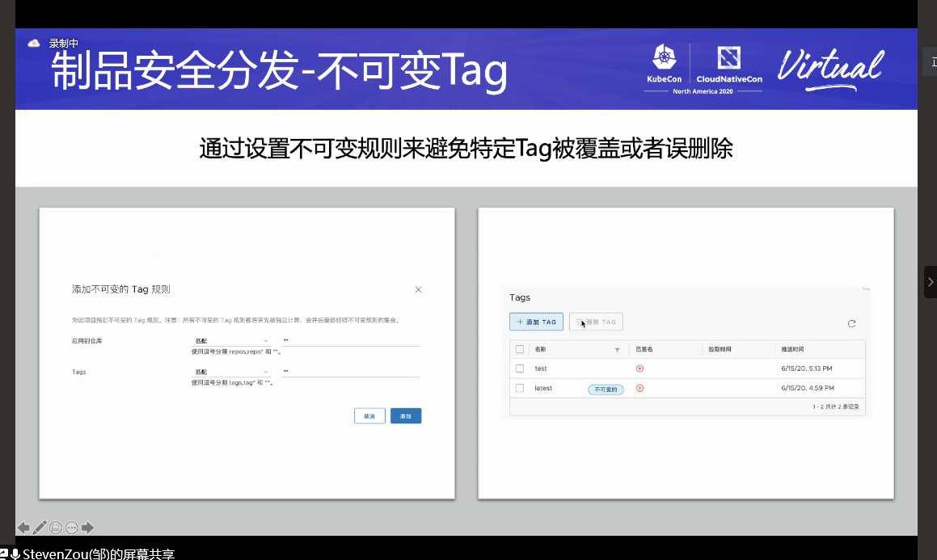The height and width of the screenshot is (560, 937).
Task: Click push time 6/15/20, 4:59 PM
Action: point(808,388)
